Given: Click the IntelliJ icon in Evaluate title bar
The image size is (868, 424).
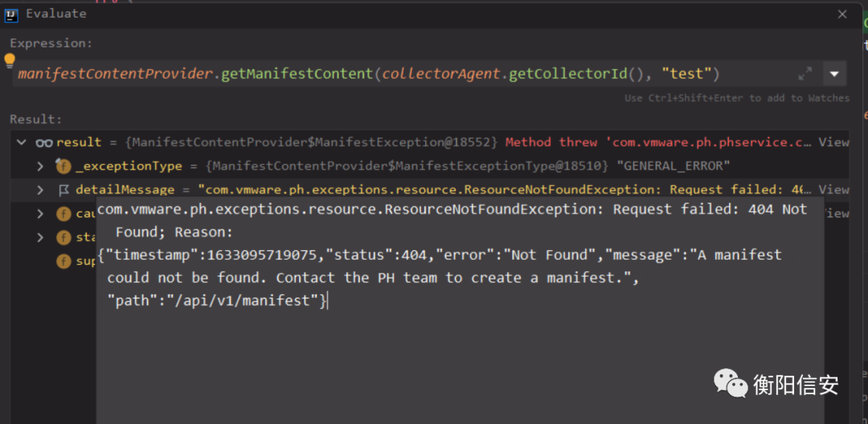Looking at the screenshot, I should (11, 14).
